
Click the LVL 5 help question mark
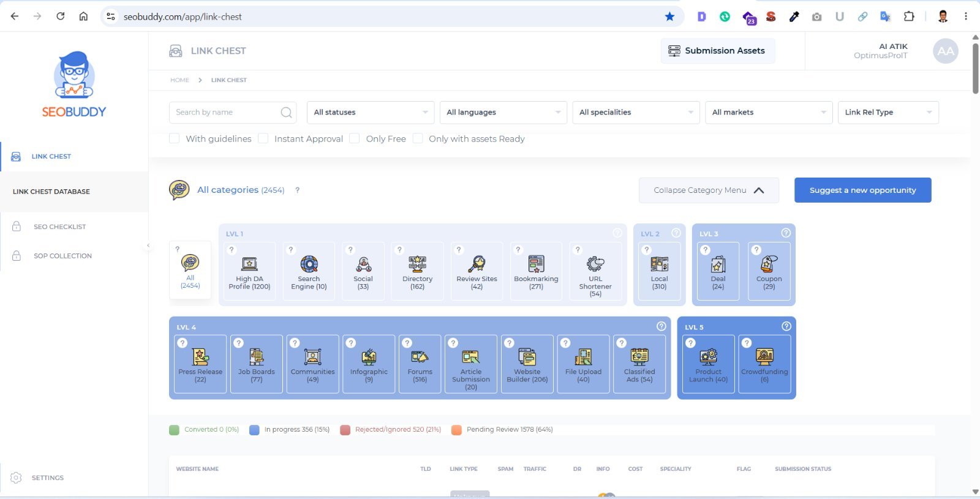(x=786, y=326)
